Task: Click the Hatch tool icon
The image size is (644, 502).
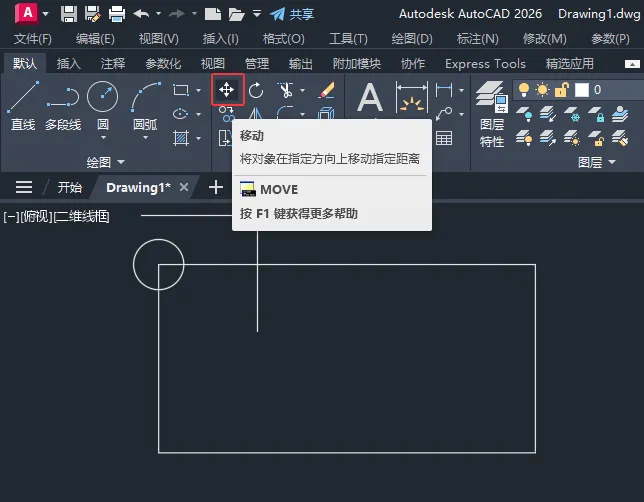Action: 181,138
